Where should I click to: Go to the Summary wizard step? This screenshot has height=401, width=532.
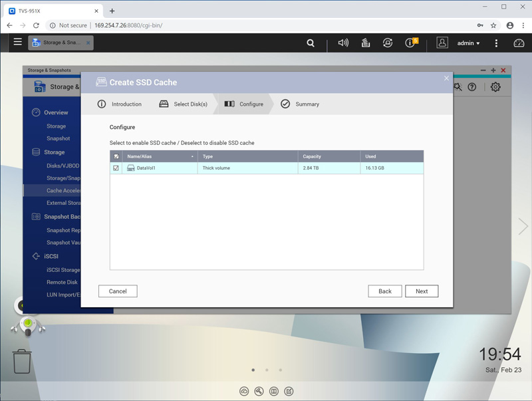pos(300,104)
